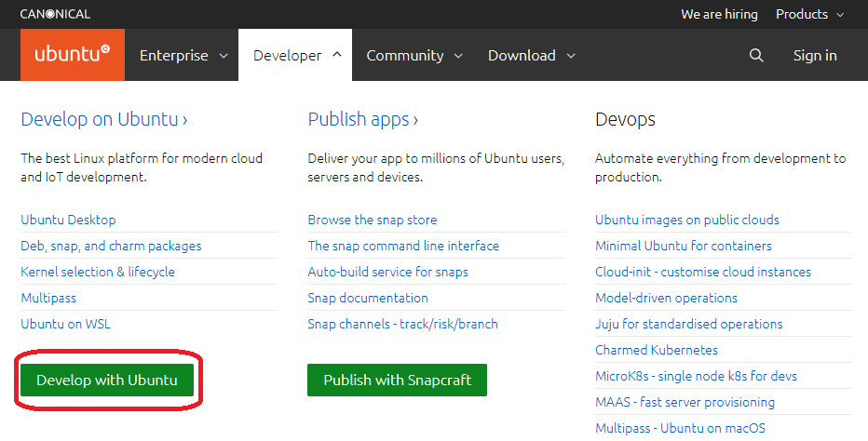Open Juju for standardised operations link
This screenshot has width=868, height=441.
[x=688, y=324]
